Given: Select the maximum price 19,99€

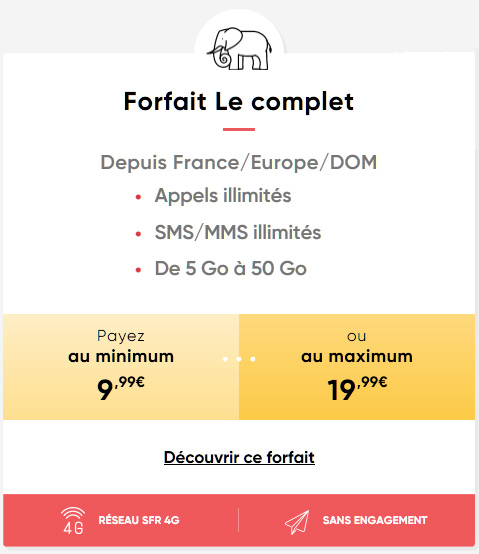Looking at the screenshot, I should pyautogui.click(x=357, y=388).
